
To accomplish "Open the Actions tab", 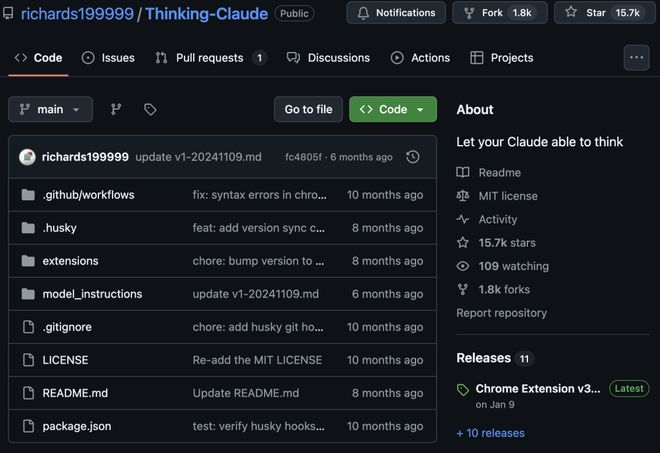I will pyautogui.click(x=420, y=58).
